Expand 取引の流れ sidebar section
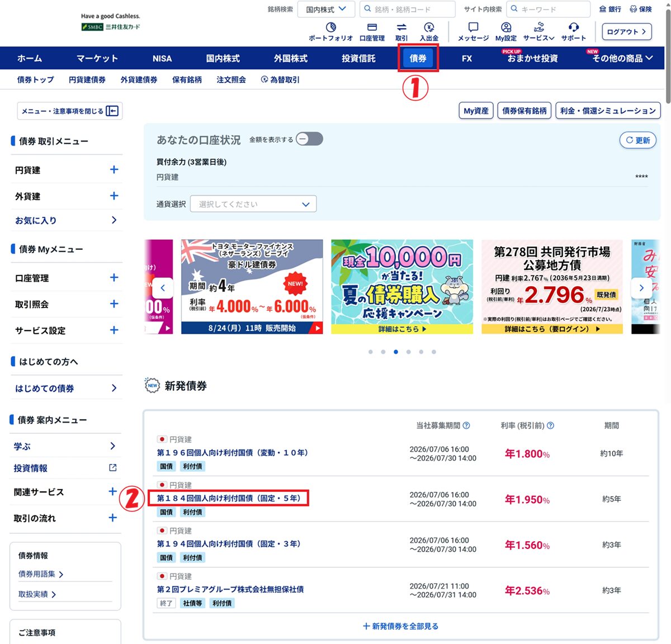This screenshot has width=671, height=644. tap(112, 518)
